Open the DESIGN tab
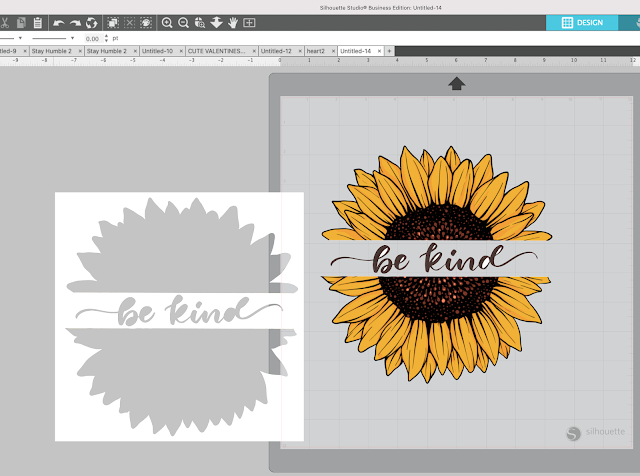 [582, 23]
